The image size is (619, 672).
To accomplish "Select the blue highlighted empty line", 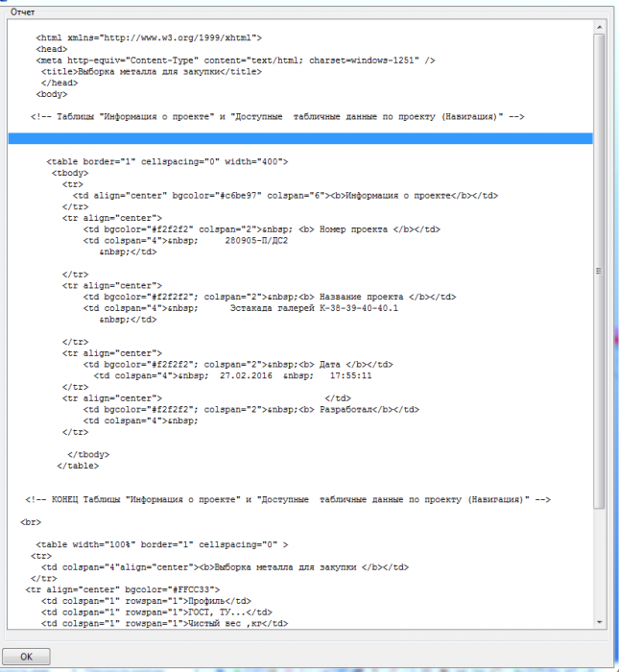I will [300, 138].
